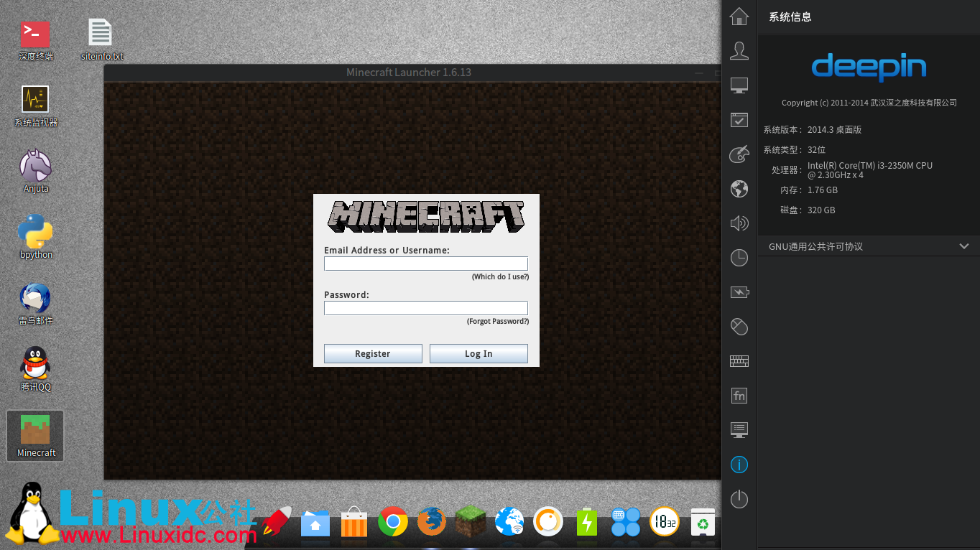Launch Google Chrome from the dock
The image size is (980, 550).
(x=393, y=522)
